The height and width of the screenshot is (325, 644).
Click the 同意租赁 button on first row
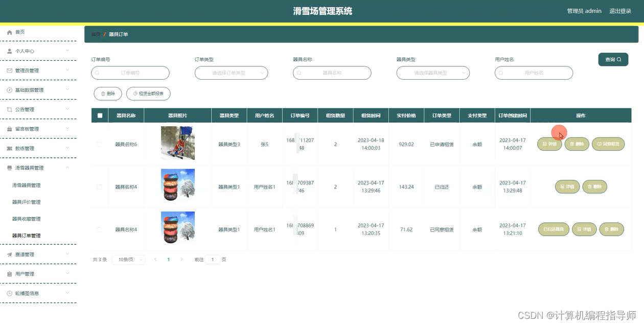coord(608,144)
